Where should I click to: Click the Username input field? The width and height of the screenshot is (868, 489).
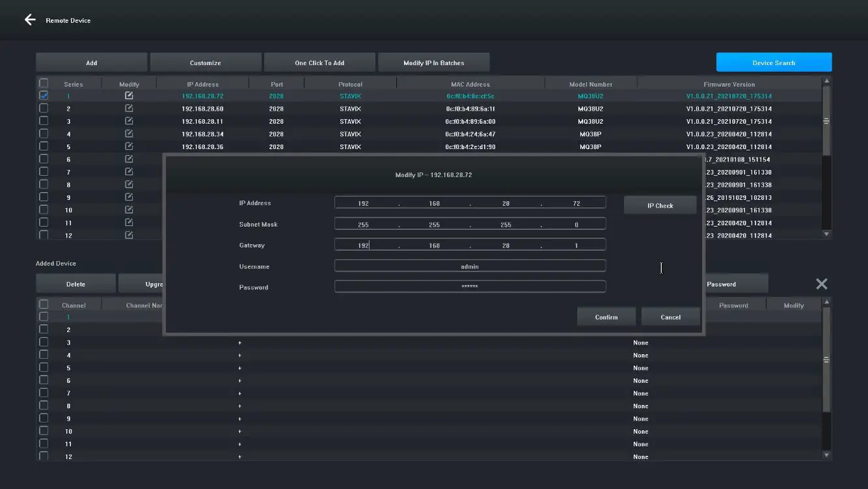click(470, 266)
